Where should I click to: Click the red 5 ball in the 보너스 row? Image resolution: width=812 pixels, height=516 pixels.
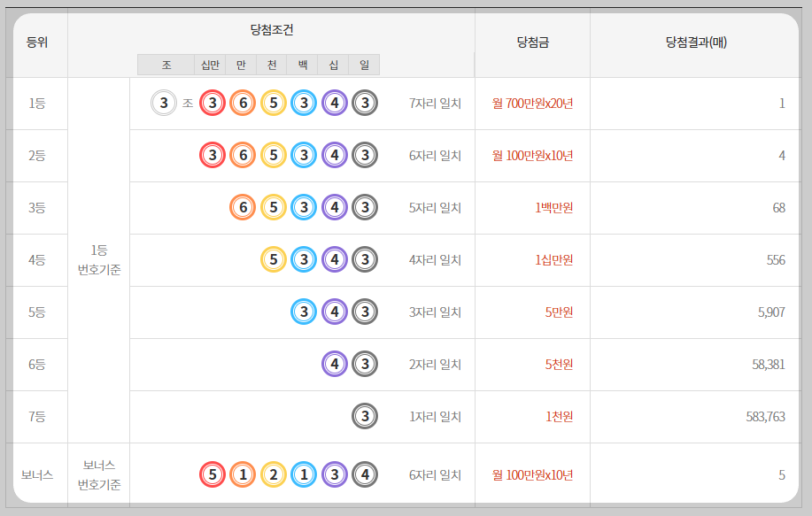[x=213, y=474]
